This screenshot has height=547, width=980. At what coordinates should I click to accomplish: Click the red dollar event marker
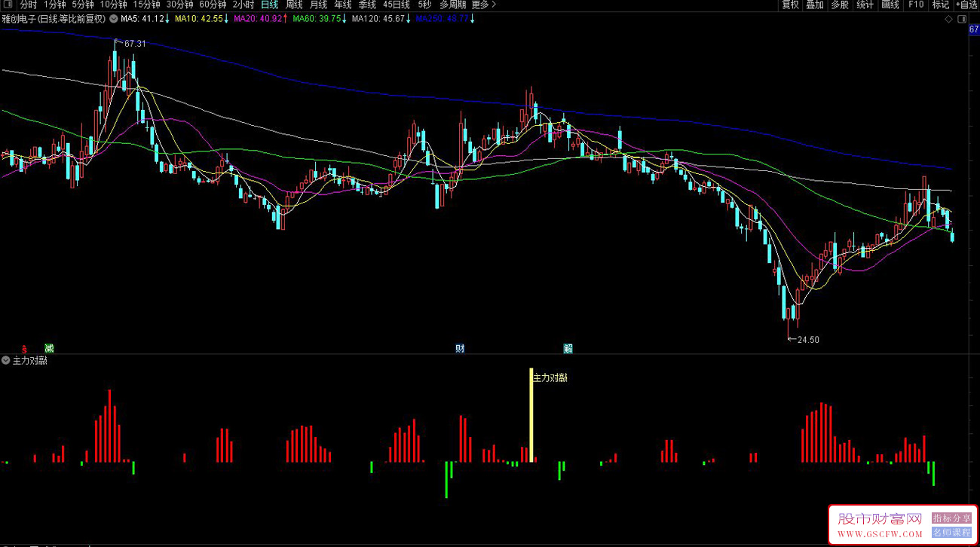point(24,348)
